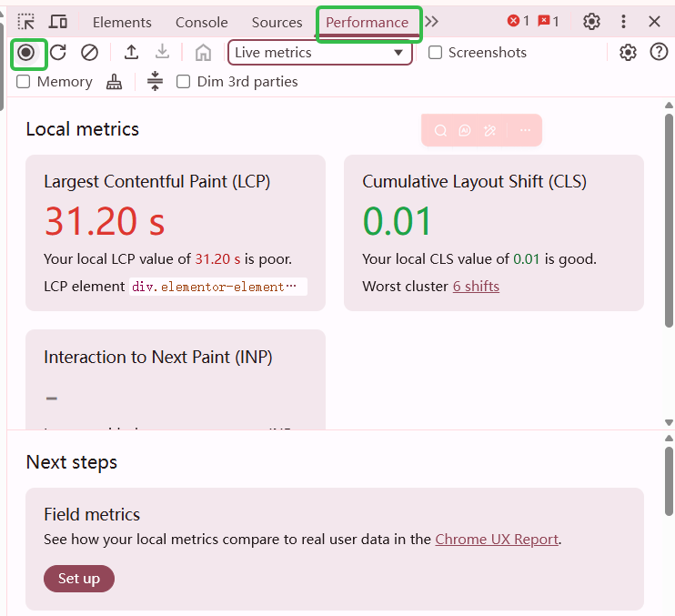Open the capture settings gear
Viewport: 675px width, 616px height.
coord(628,53)
